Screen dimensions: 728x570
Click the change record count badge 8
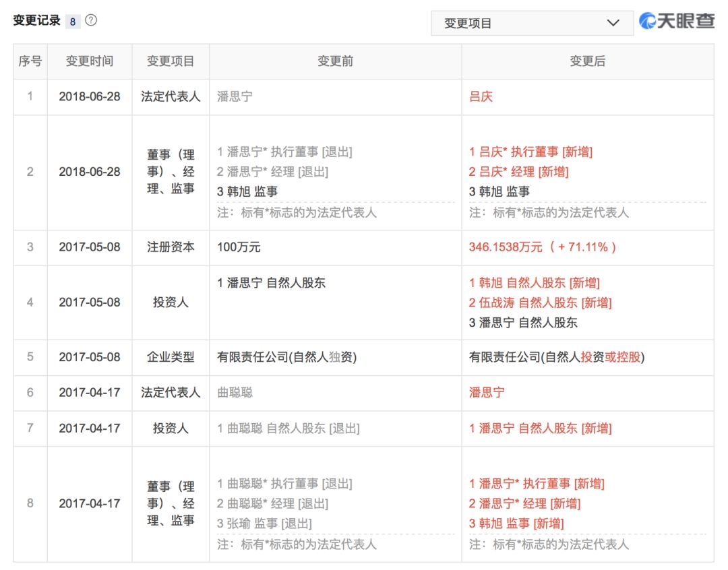73,21
